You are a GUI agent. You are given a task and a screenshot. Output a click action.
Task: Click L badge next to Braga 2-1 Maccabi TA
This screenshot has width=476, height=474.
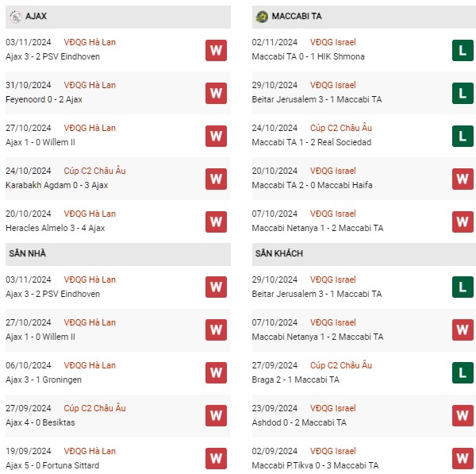(463, 372)
